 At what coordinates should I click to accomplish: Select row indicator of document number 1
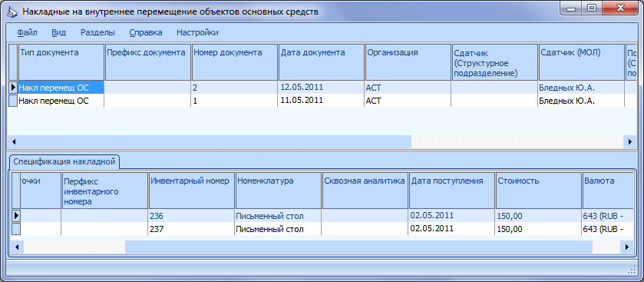point(13,101)
